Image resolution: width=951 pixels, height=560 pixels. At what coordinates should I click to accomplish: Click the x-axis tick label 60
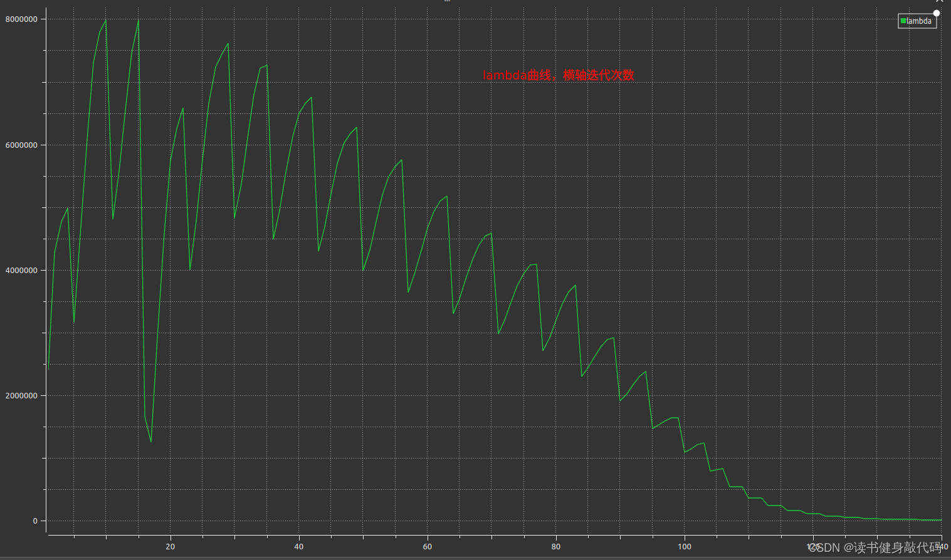tap(428, 546)
